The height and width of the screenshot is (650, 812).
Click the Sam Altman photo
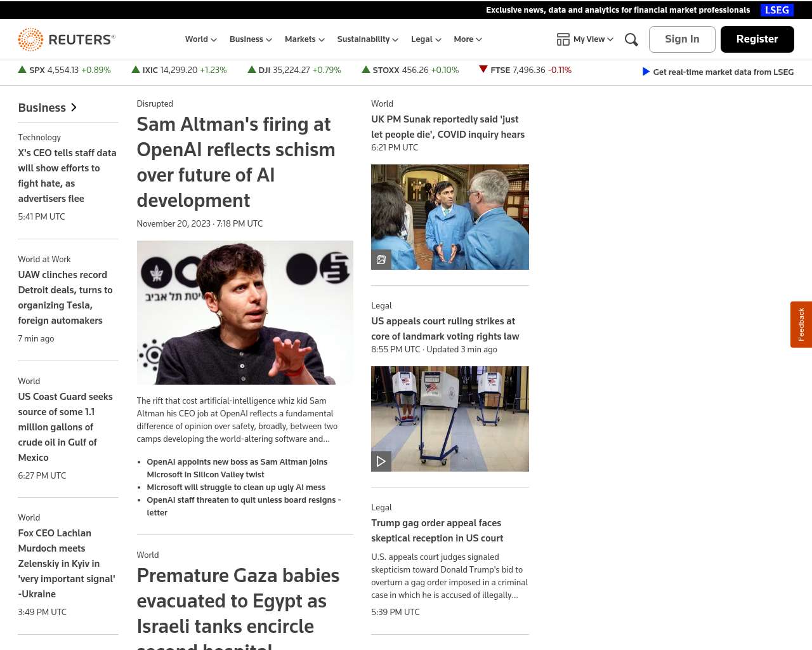pos(245,312)
